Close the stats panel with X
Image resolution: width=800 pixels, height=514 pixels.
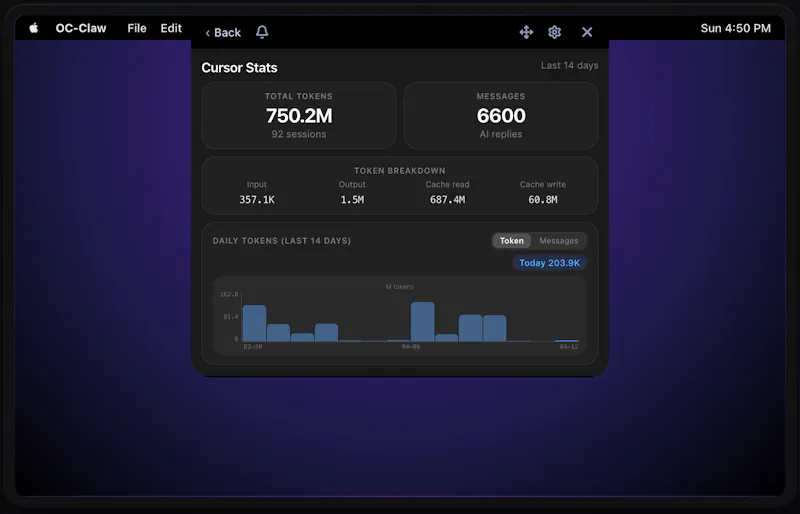[587, 32]
